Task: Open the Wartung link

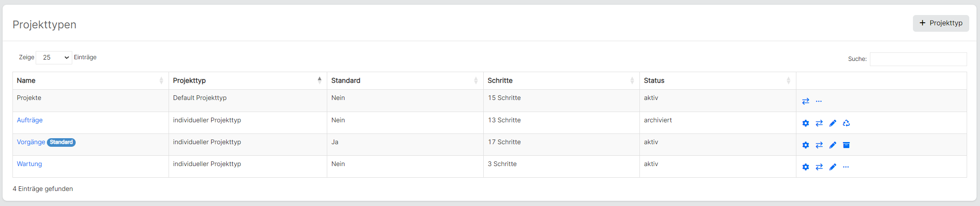Action: point(29,164)
